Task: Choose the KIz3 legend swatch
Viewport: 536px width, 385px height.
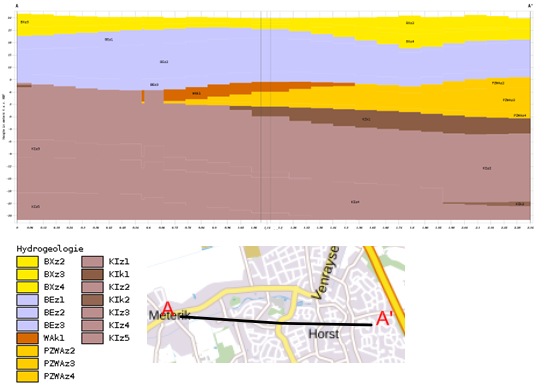Action: 92,313
